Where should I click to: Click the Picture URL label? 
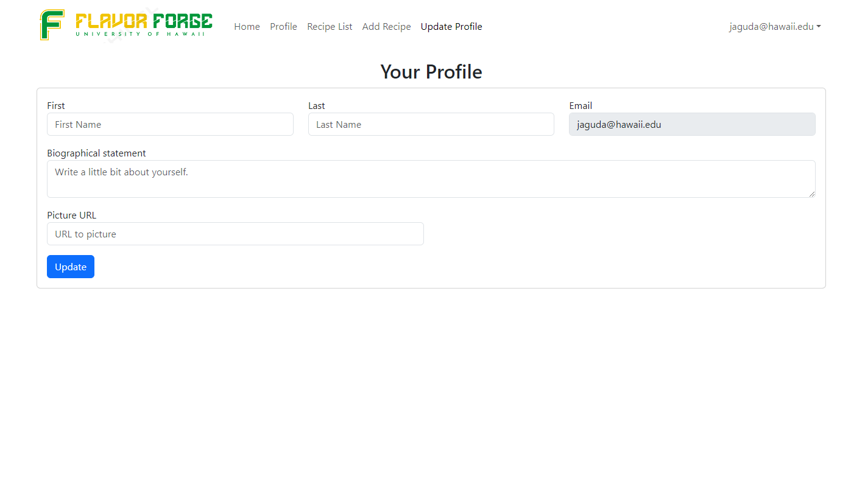(x=71, y=215)
